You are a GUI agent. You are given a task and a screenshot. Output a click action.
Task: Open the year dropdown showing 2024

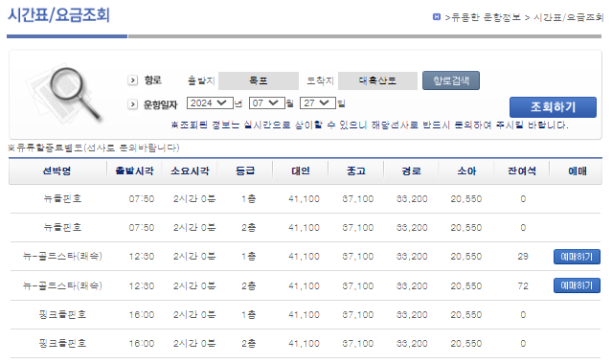210,103
